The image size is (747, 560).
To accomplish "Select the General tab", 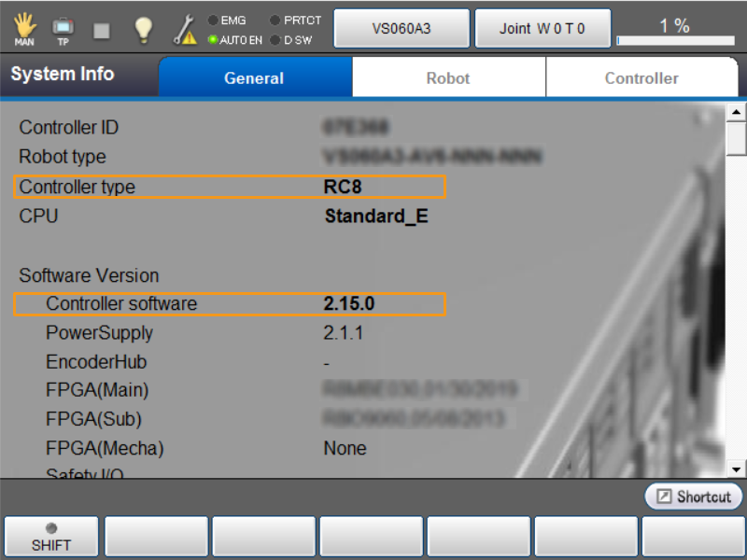I will [255, 77].
